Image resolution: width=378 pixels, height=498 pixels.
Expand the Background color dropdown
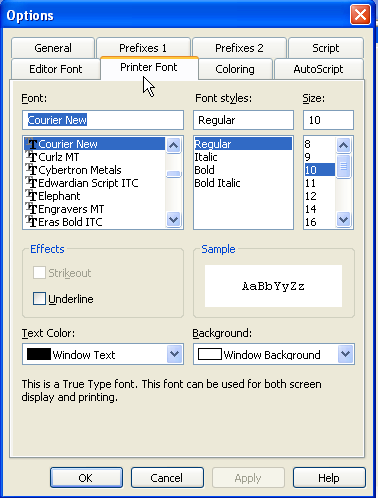tap(345, 354)
